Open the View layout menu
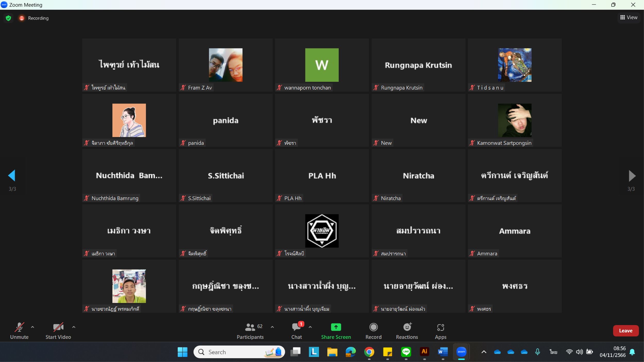This screenshot has height=362, width=644. click(x=629, y=18)
